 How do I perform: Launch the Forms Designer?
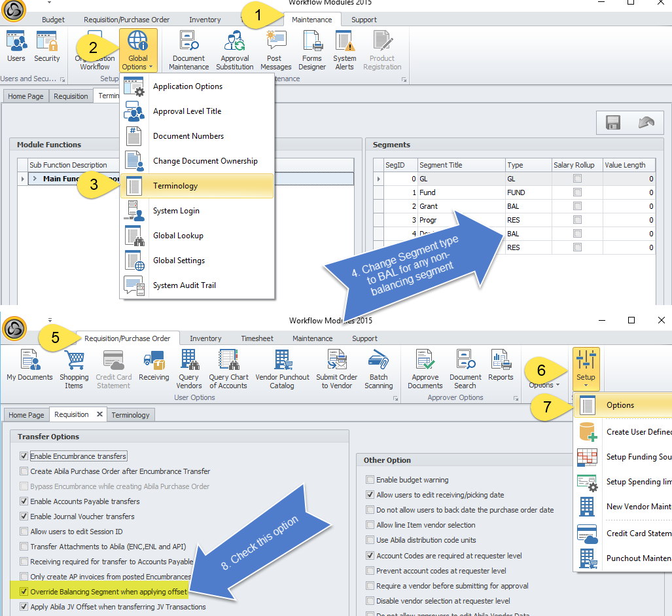312,50
